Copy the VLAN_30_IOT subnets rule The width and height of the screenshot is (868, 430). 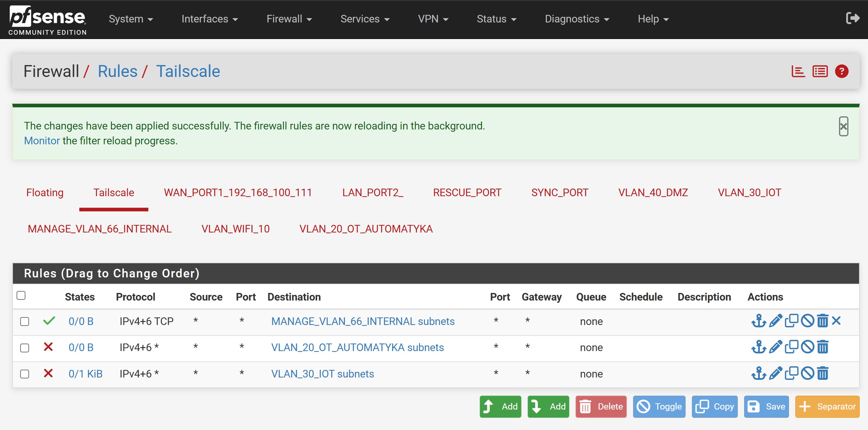pos(792,373)
